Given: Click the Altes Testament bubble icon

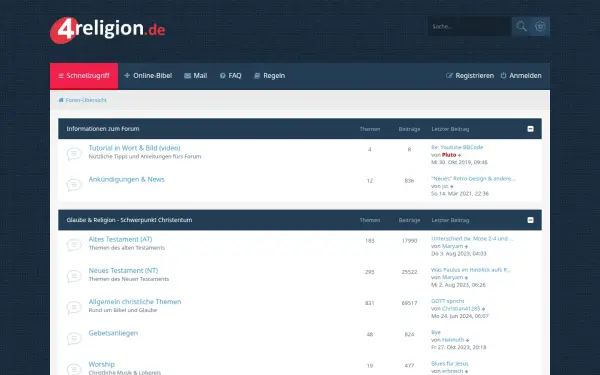Looking at the screenshot, I should point(74,245).
